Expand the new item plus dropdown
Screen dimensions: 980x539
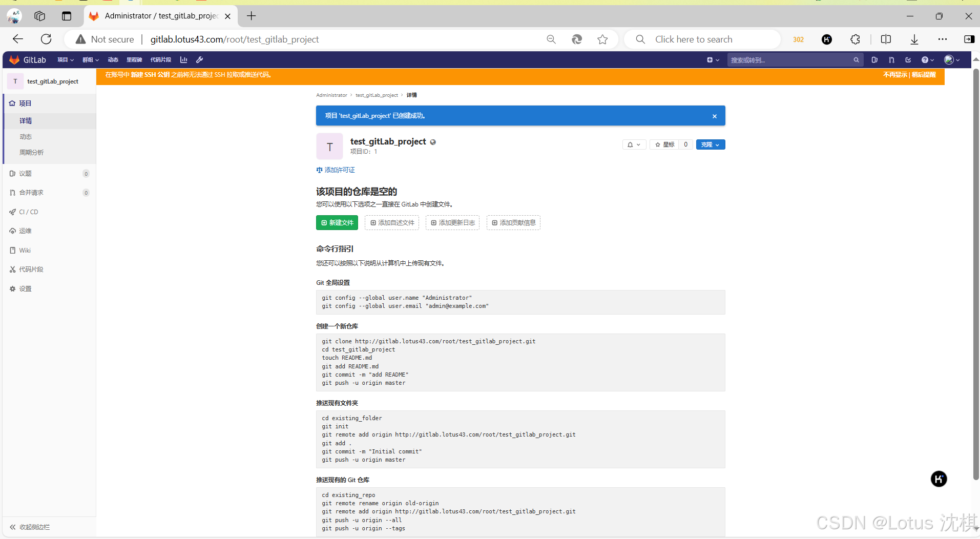713,60
